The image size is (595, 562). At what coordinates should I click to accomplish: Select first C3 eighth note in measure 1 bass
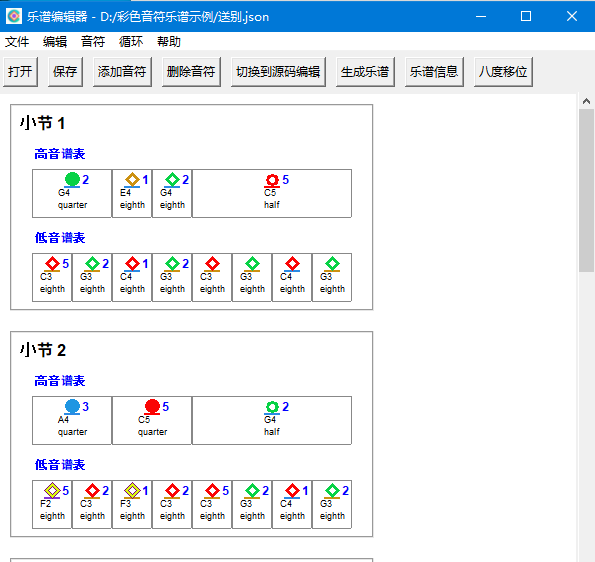tap(52, 277)
